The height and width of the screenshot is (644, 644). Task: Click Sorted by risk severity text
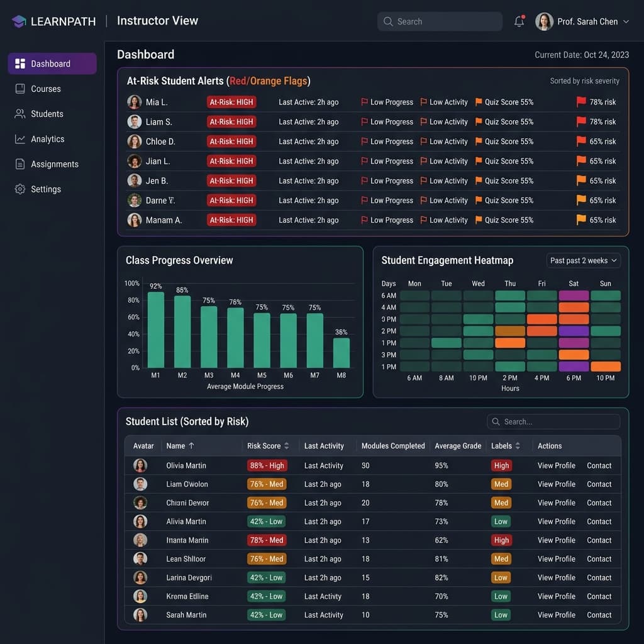pos(584,81)
